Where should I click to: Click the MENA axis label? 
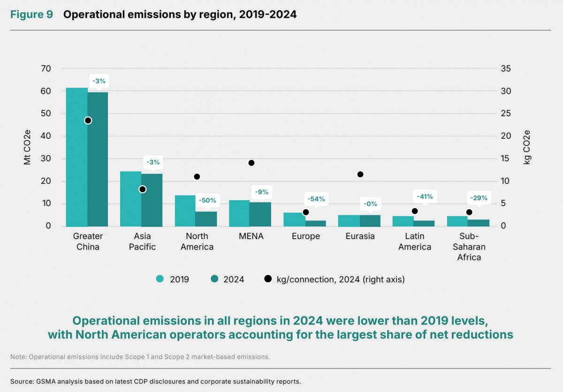[x=251, y=236]
